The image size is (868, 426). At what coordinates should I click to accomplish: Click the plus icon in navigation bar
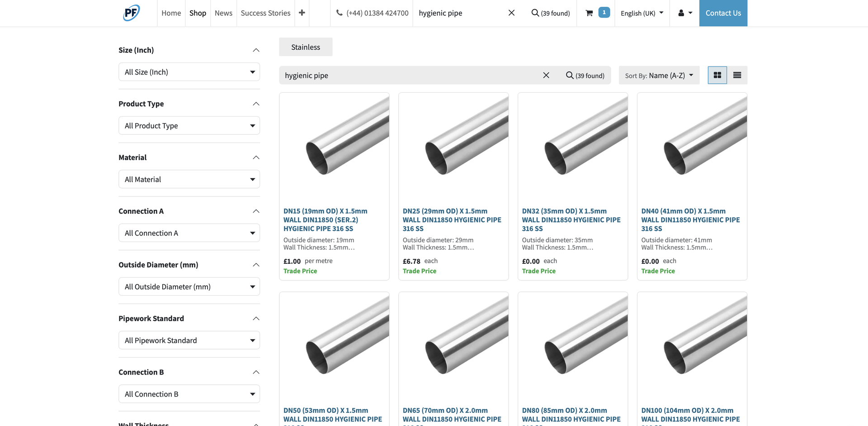pos(302,13)
